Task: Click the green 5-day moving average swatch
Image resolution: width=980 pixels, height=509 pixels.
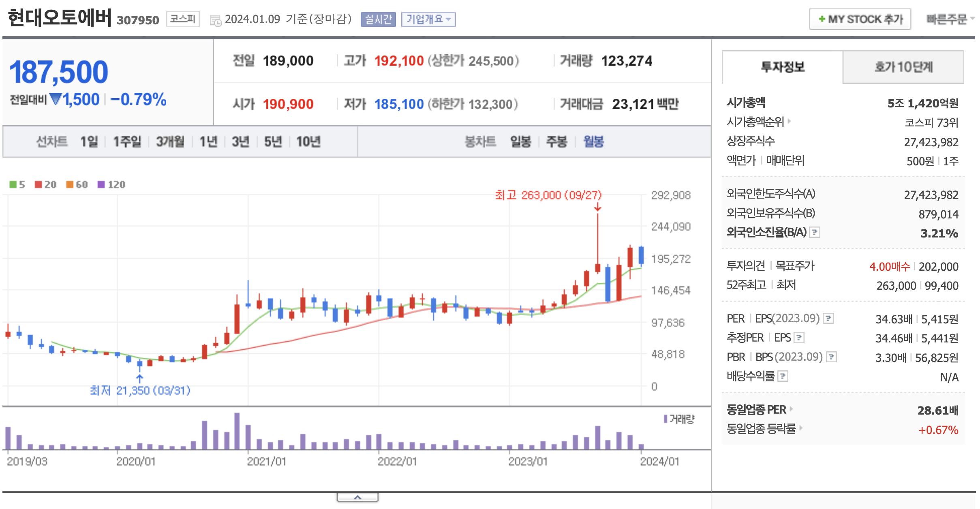Action: [13, 184]
